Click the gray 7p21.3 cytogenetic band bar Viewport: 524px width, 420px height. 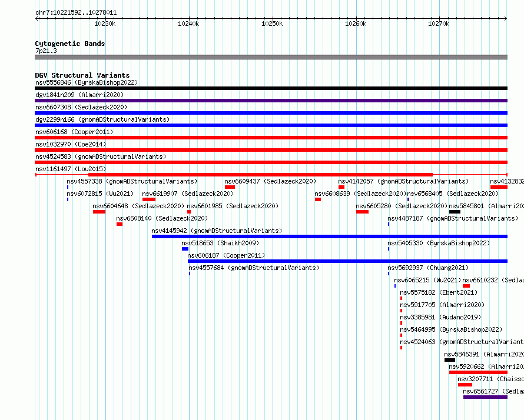click(271, 57)
